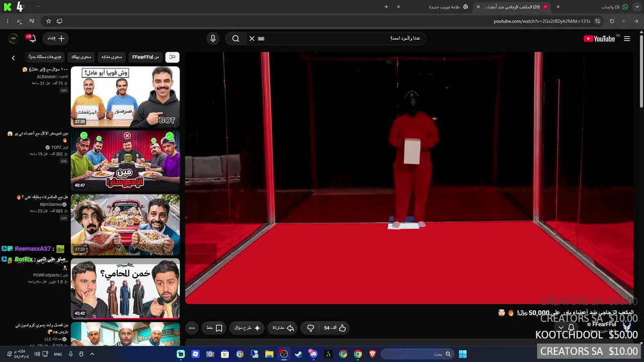This screenshot has width=644, height=362.
Task: Open the three chefs video thumbnail
Action: [125, 334]
